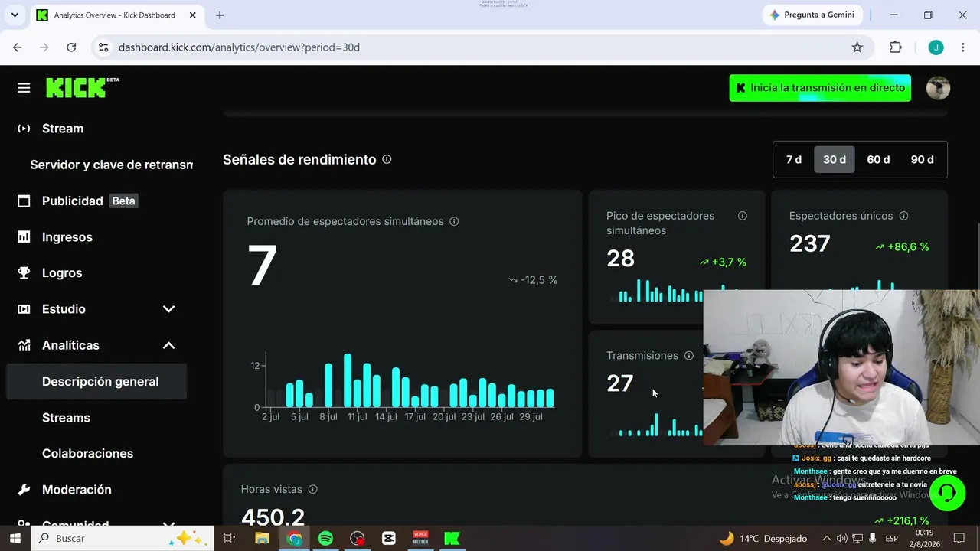
Task: Click Inicia la transmisión en directo
Action: click(x=820, y=88)
